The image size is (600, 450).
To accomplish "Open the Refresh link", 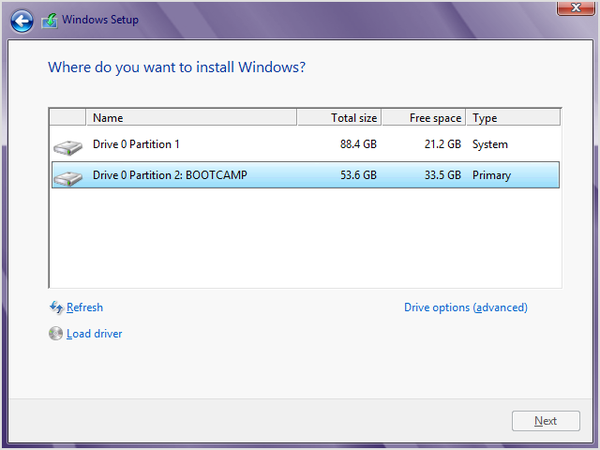I will (x=85, y=307).
